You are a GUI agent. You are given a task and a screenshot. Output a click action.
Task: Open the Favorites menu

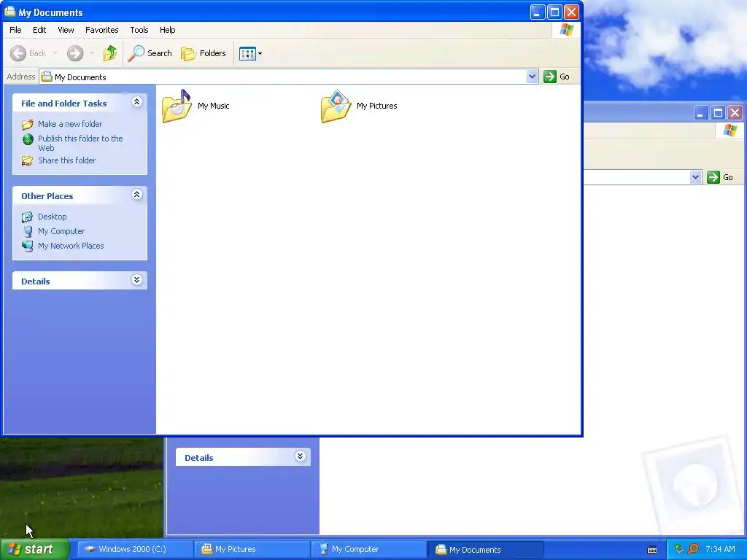(x=102, y=29)
